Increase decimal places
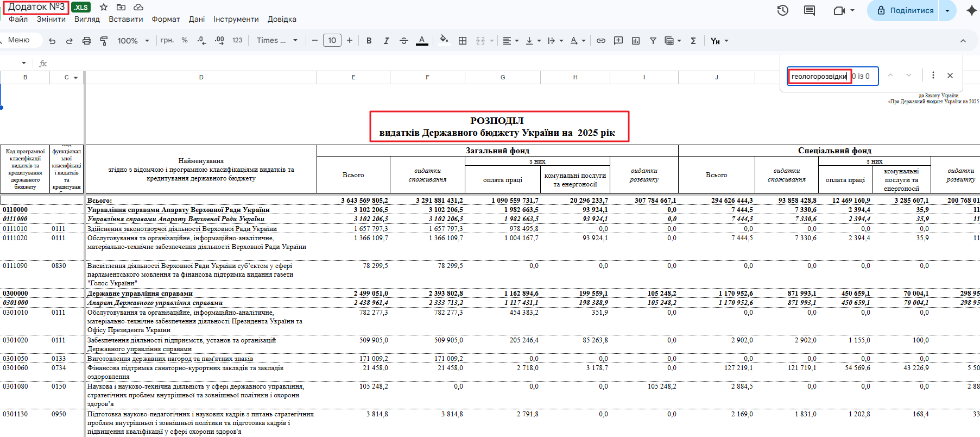This screenshot has width=980, height=437. pos(219,40)
